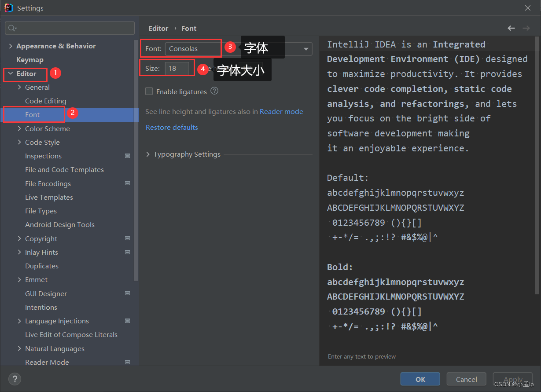Viewport: 541px width, 392px height.
Task: Click the GUI Designer project-level icon
Action: [x=127, y=293]
